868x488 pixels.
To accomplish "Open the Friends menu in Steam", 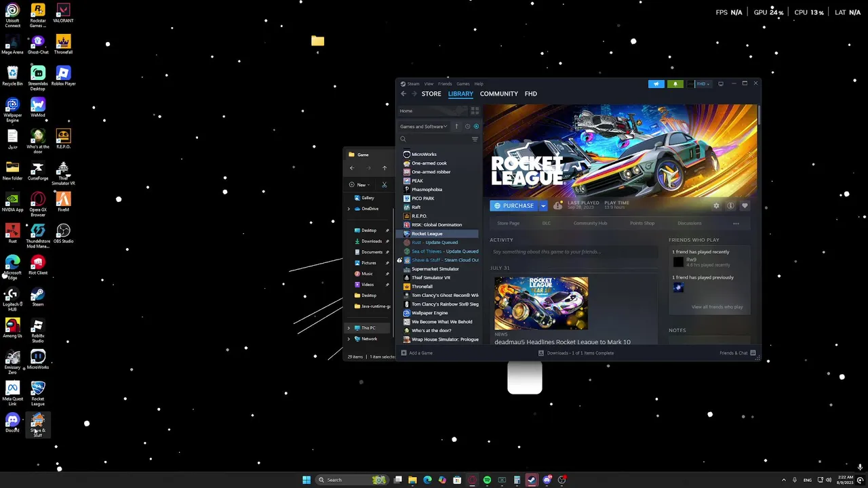I will point(445,84).
